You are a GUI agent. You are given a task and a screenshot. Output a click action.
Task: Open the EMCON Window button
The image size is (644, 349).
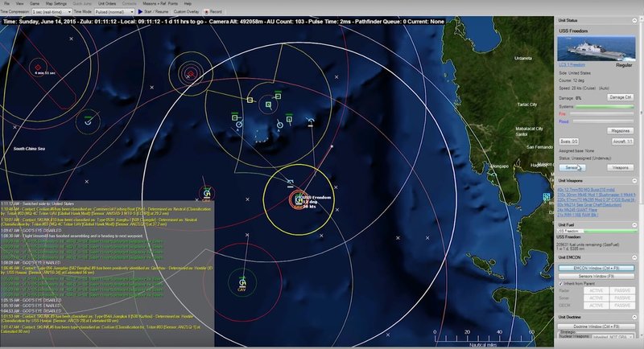point(597,267)
